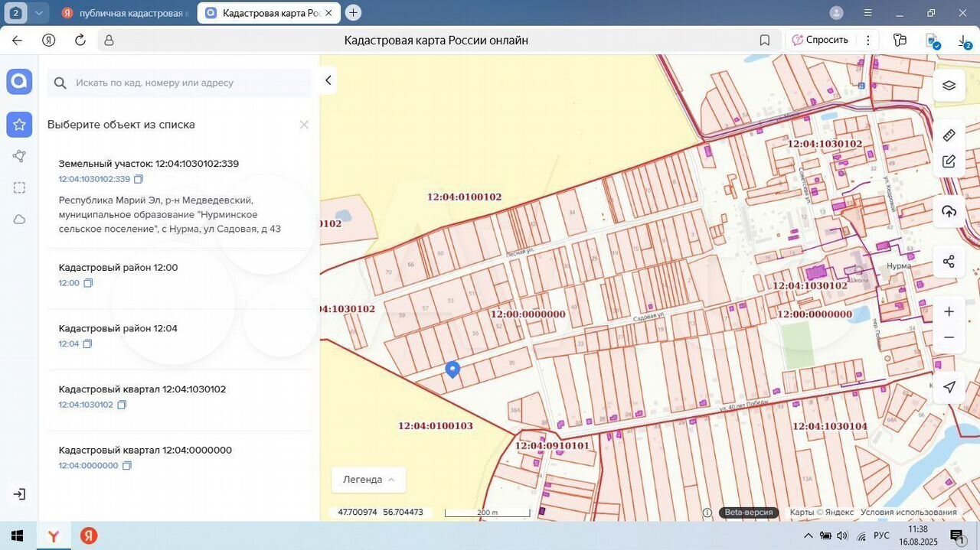This screenshot has height=550, width=980.
Task: Open the volume control in tray
Action: 843,535
